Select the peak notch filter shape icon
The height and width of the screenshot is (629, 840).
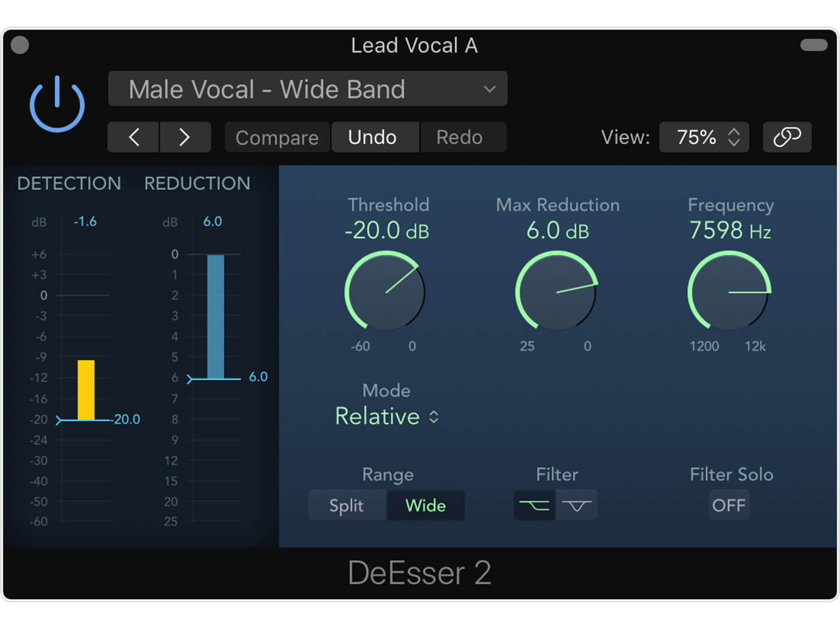577,505
